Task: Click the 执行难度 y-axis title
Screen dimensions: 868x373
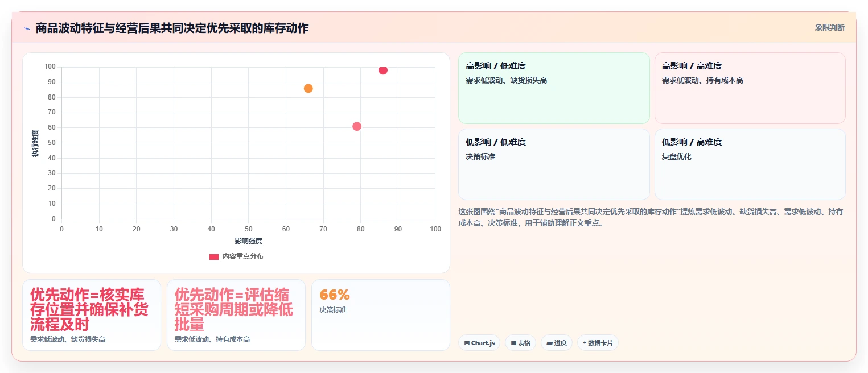Action: pos(35,144)
